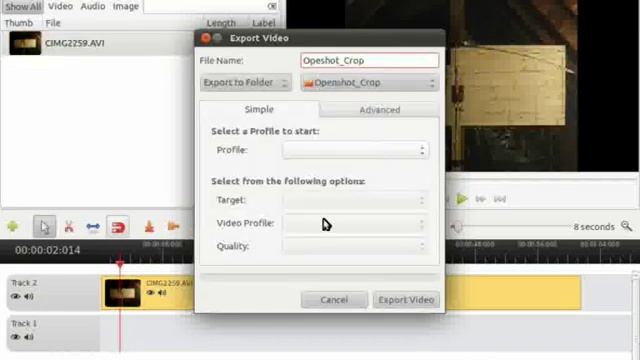Screen dimensions: 640x360
Task: Mute Track 2 with the speaker icon
Action: 29,296
